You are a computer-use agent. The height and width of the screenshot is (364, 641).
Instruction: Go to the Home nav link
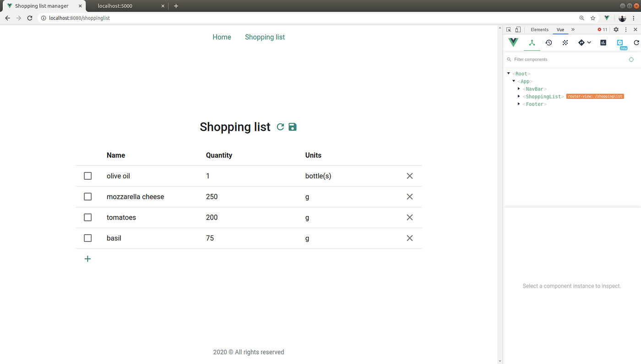222,37
